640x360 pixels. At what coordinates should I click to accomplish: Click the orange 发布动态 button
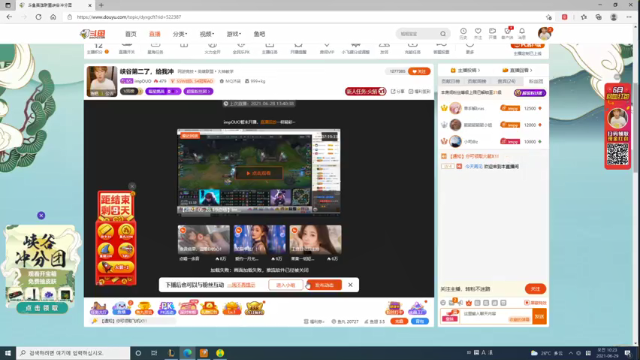click(324, 285)
